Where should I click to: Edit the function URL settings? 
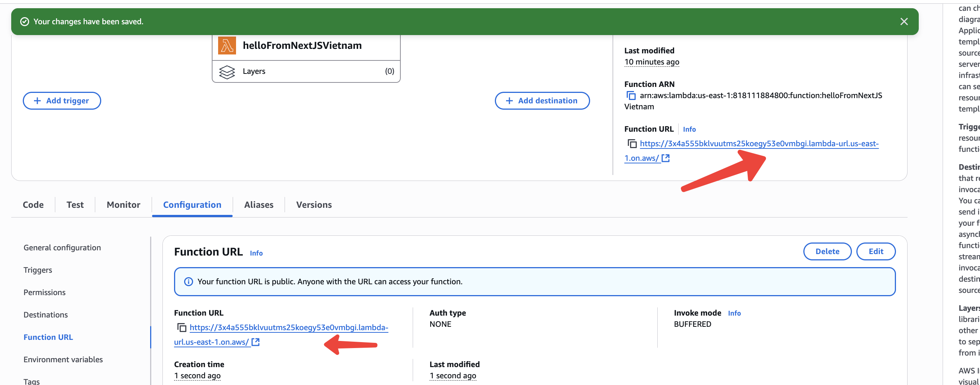click(875, 251)
